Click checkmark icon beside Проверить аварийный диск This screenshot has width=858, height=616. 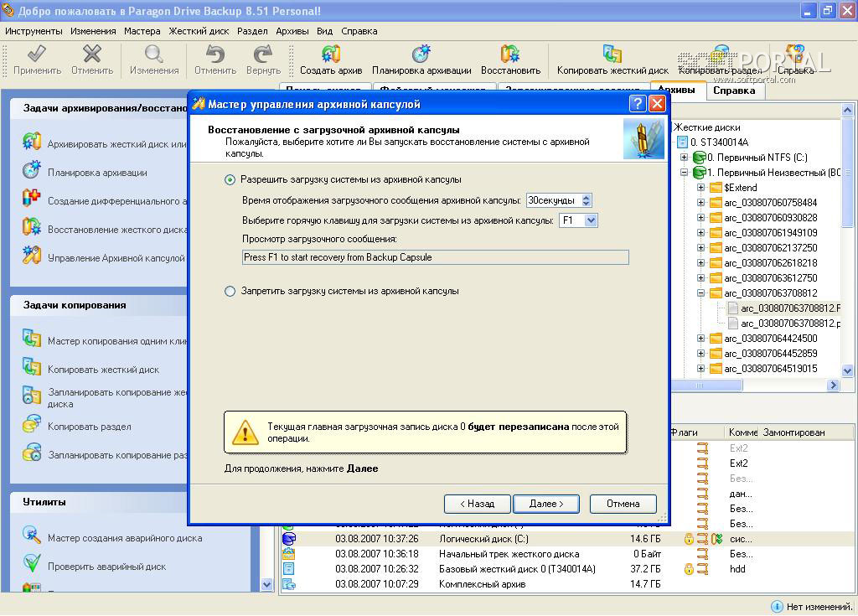(x=32, y=563)
